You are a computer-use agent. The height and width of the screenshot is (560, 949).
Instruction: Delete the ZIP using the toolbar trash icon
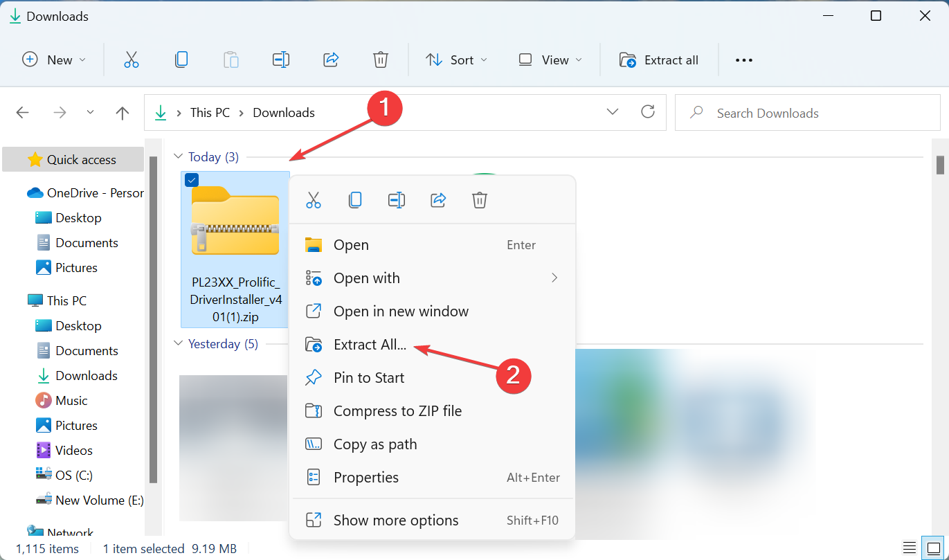click(381, 60)
